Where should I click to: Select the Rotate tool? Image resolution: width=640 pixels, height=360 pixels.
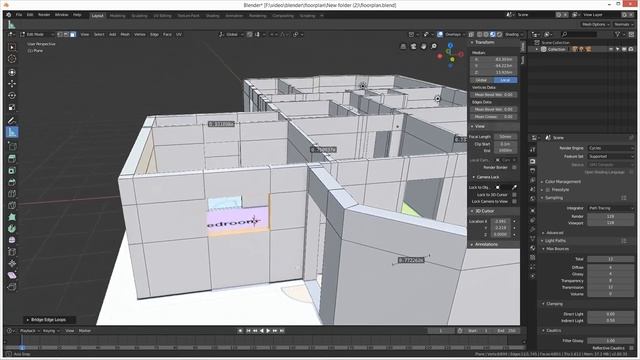12,96
